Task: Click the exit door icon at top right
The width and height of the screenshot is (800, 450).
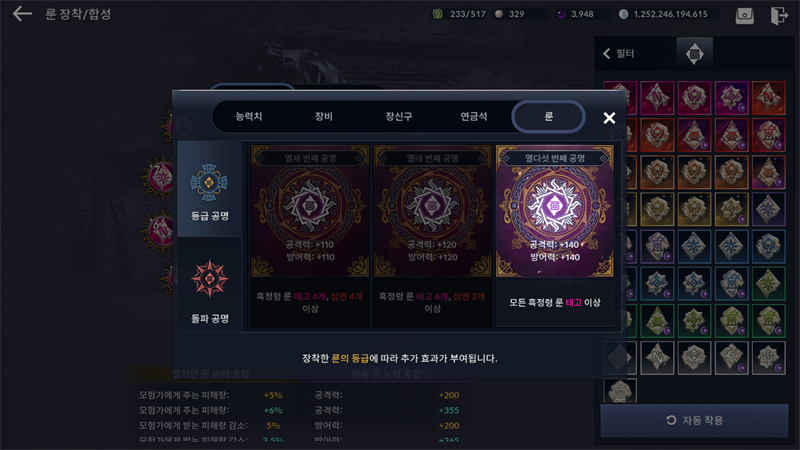Action: 779,15
